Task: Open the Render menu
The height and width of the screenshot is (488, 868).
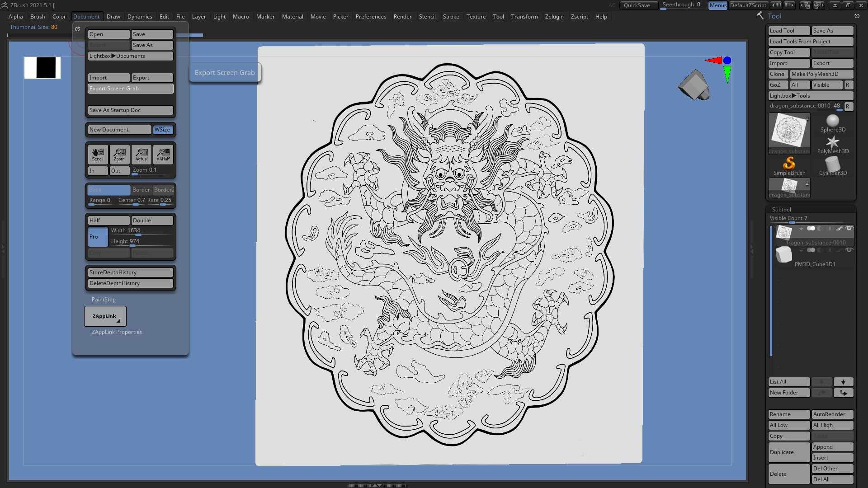Action: (402, 17)
